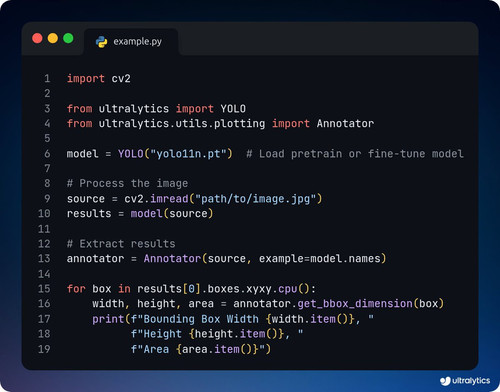Click 'imread' on line 9
Viewport: 500px width, 392px height.
tap(169, 199)
